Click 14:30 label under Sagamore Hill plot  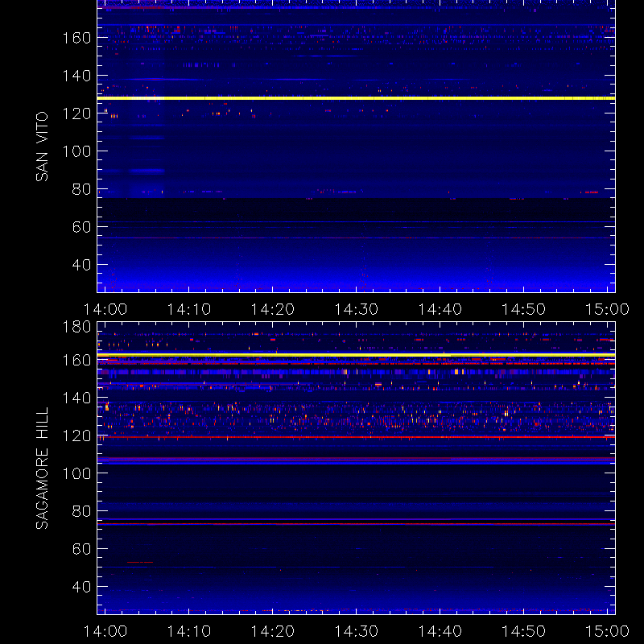coord(357,631)
